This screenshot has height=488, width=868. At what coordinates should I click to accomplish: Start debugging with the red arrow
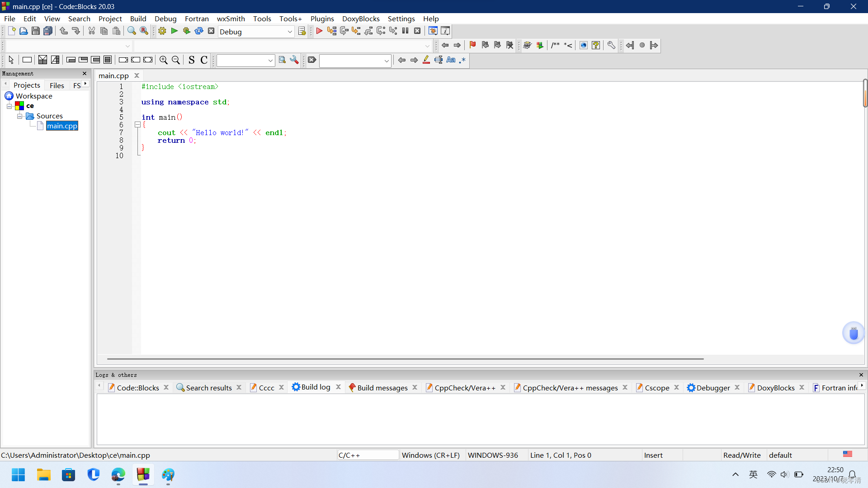319,31
